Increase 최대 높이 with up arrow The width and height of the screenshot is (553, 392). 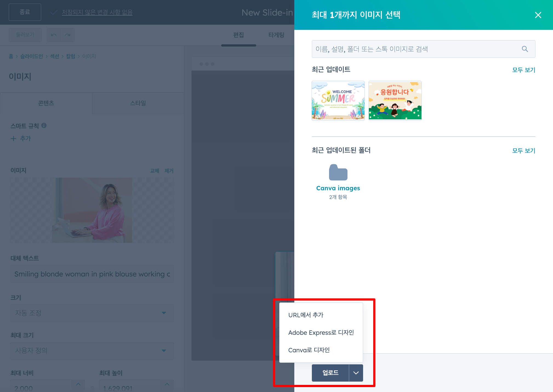click(x=167, y=384)
